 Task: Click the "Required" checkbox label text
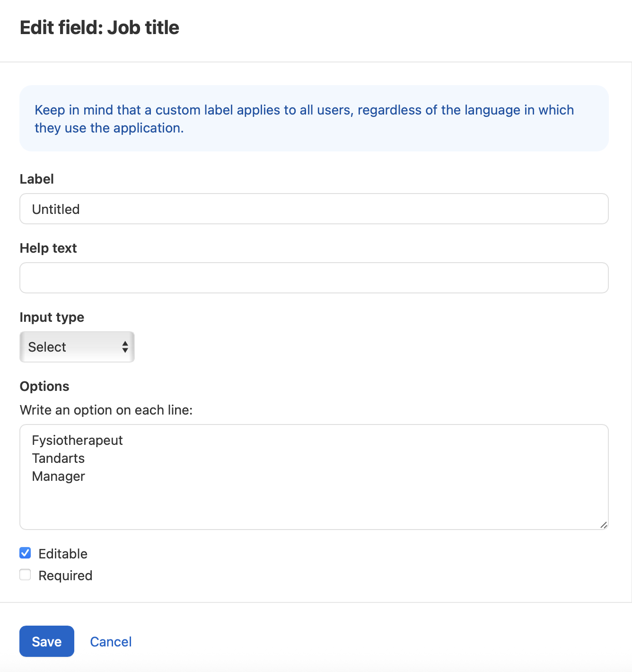(65, 575)
